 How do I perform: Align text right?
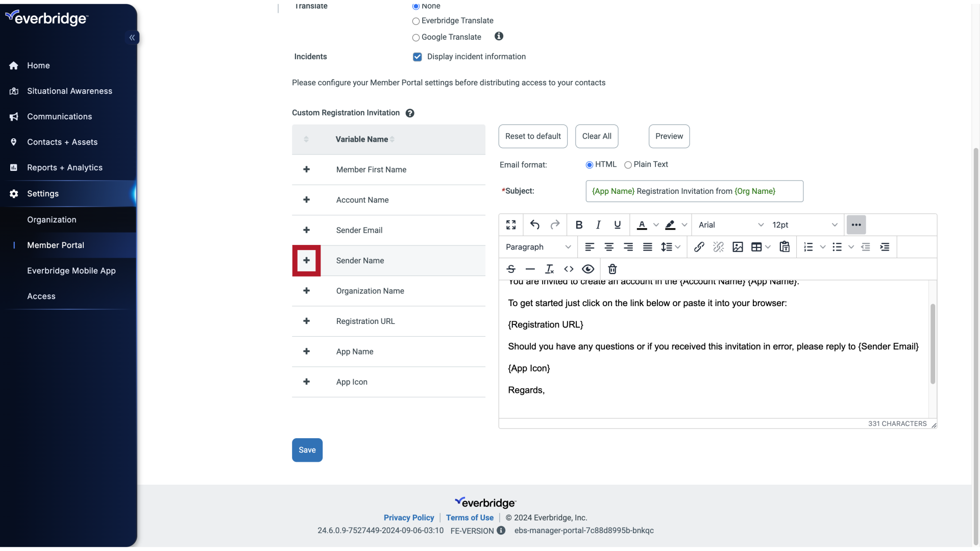[x=628, y=247]
